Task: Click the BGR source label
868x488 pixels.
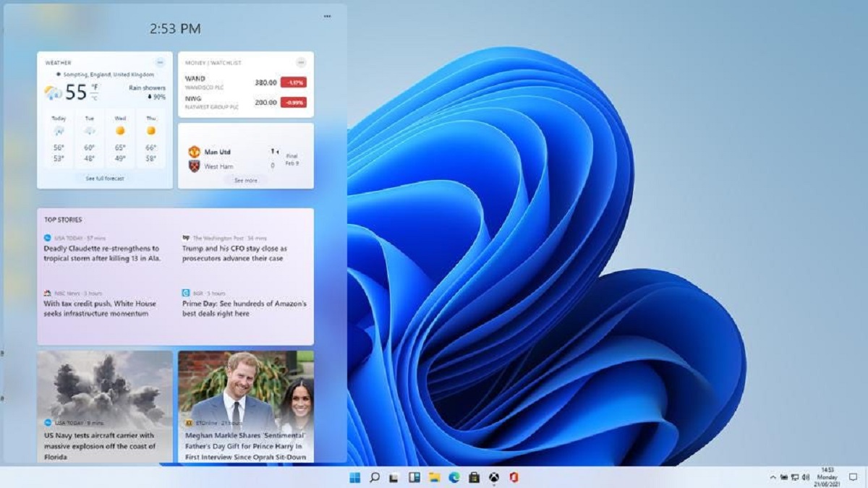Action: pos(197,294)
